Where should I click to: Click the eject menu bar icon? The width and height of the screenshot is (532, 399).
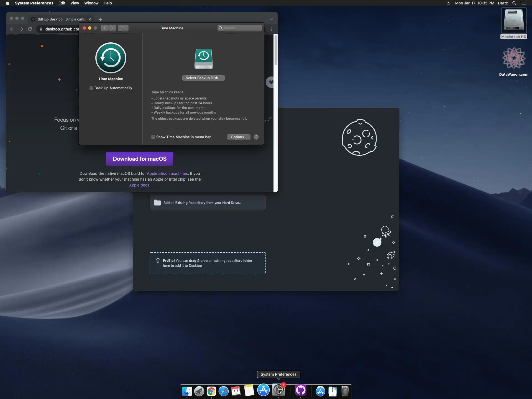(448, 3)
